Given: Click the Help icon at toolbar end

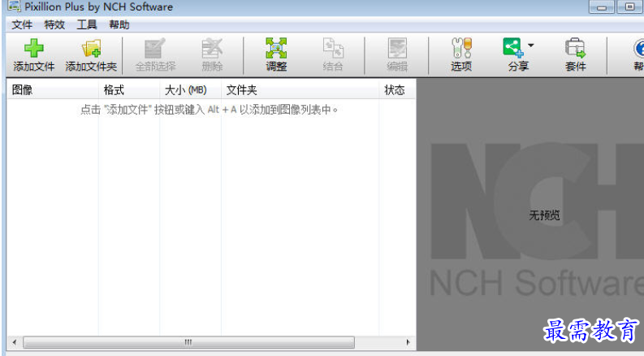Looking at the screenshot, I should (638, 49).
